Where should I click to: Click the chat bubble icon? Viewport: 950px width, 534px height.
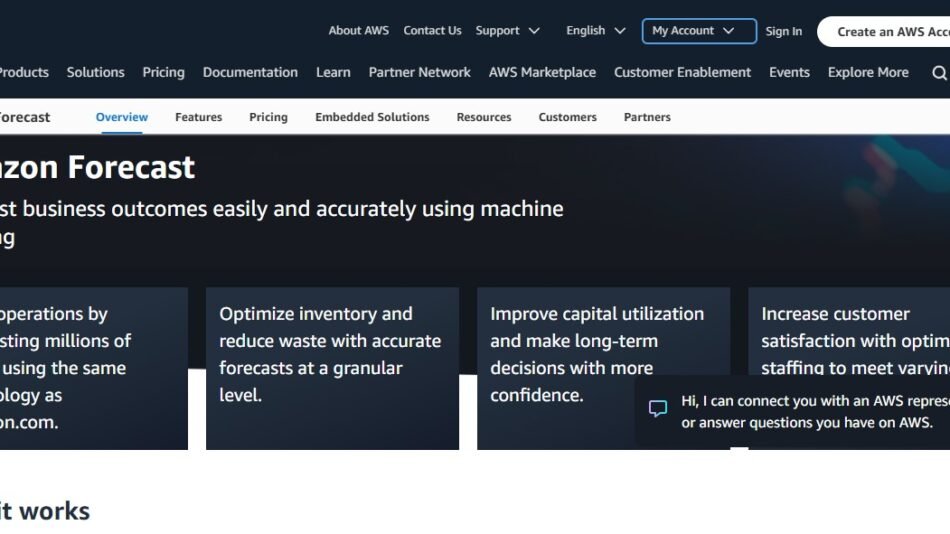tap(657, 409)
